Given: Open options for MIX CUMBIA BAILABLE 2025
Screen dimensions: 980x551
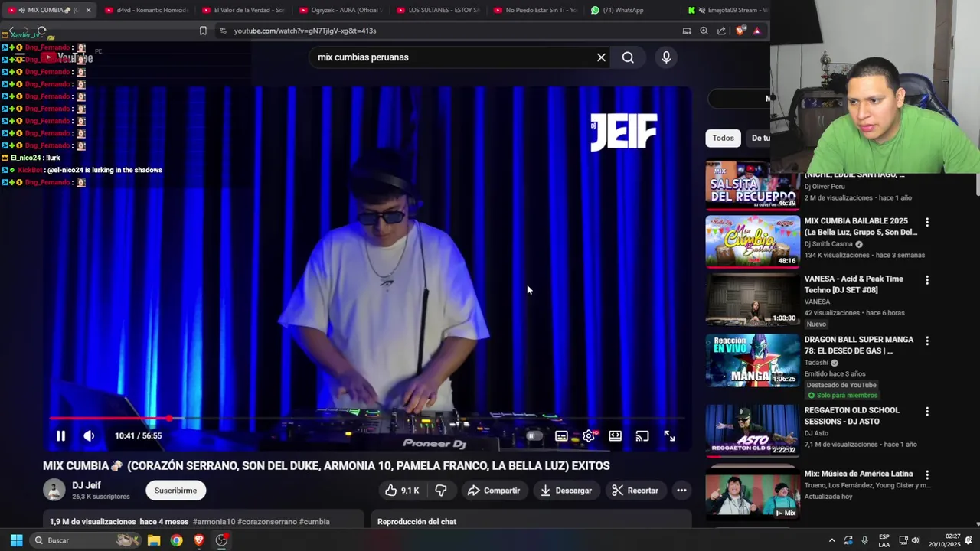Looking at the screenshot, I should [927, 222].
